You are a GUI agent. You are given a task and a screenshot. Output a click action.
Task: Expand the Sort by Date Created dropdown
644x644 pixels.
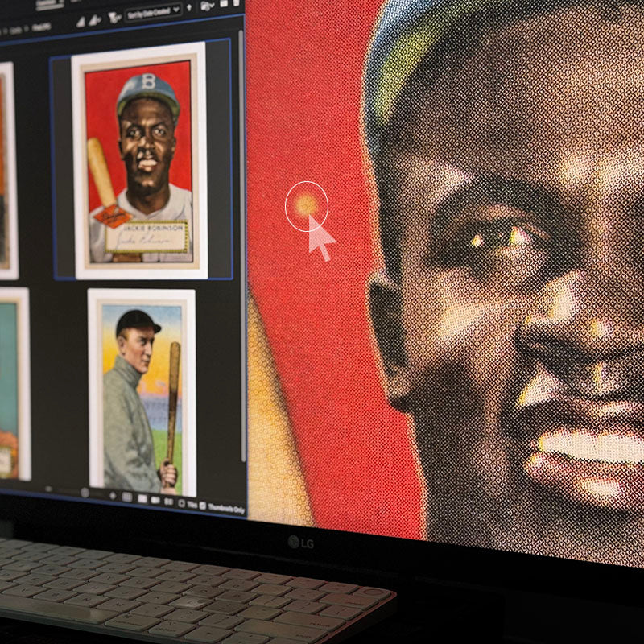(x=153, y=13)
